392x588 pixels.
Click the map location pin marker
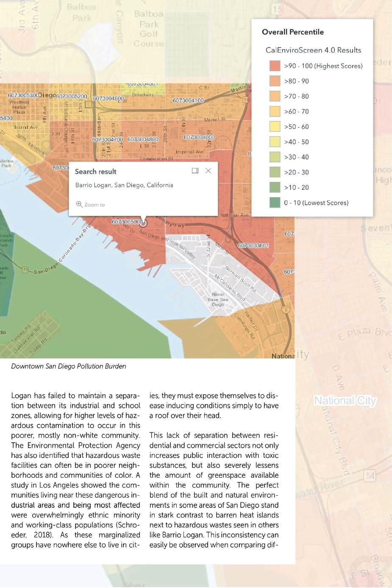[x=143, y=222]
